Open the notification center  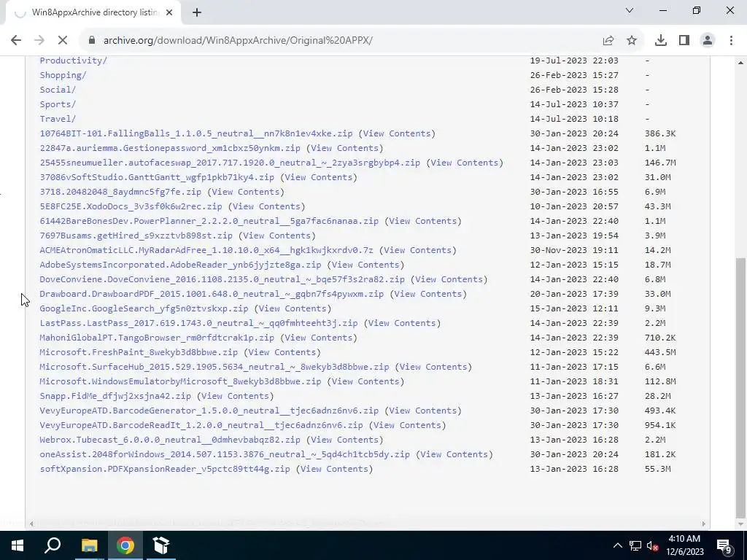(x=724, y=545)
